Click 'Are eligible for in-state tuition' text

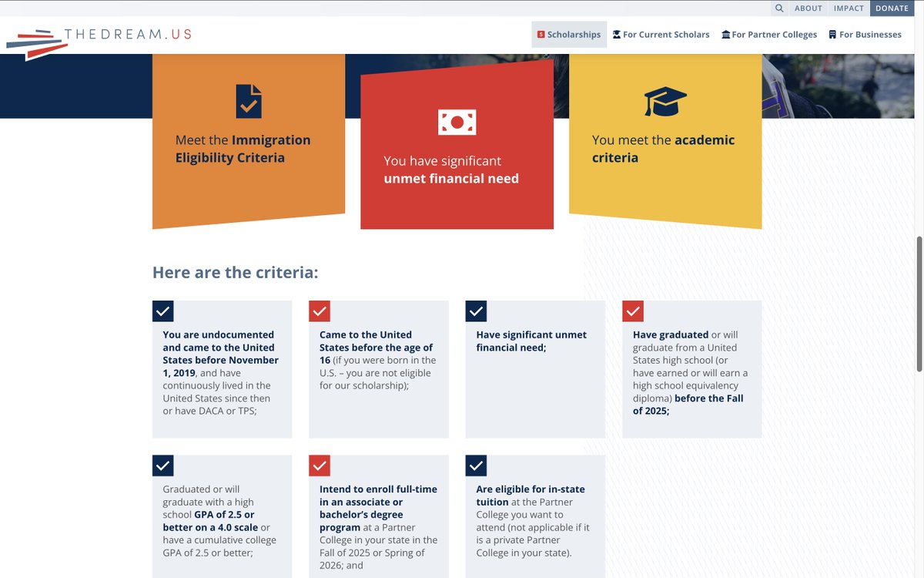(x=531, y=496)
